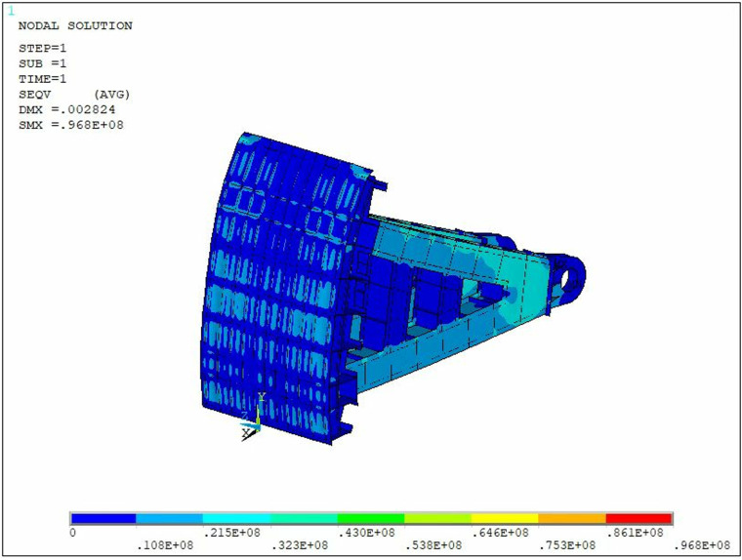This screenshot has height=560, width=742.
Task: Click the .861E+08 legend value
Action: pyautogui.click(x=635, y=533)
